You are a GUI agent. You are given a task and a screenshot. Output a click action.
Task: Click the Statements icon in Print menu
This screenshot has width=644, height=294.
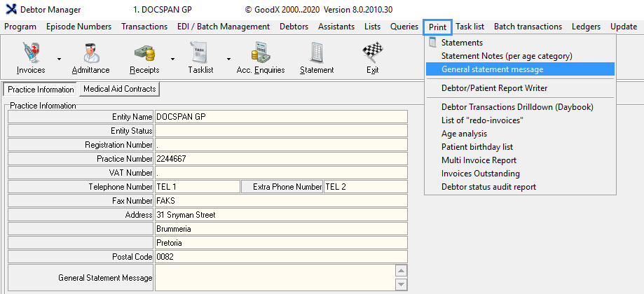tap(433, 43)
